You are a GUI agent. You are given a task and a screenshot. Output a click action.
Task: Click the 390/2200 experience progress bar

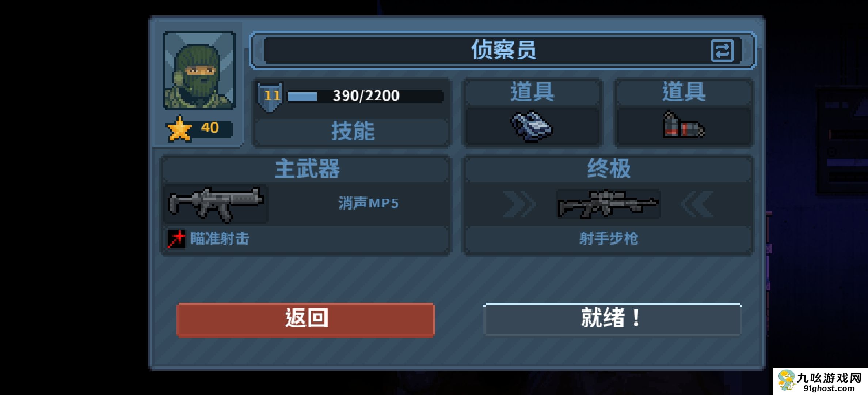click(365, 96)
